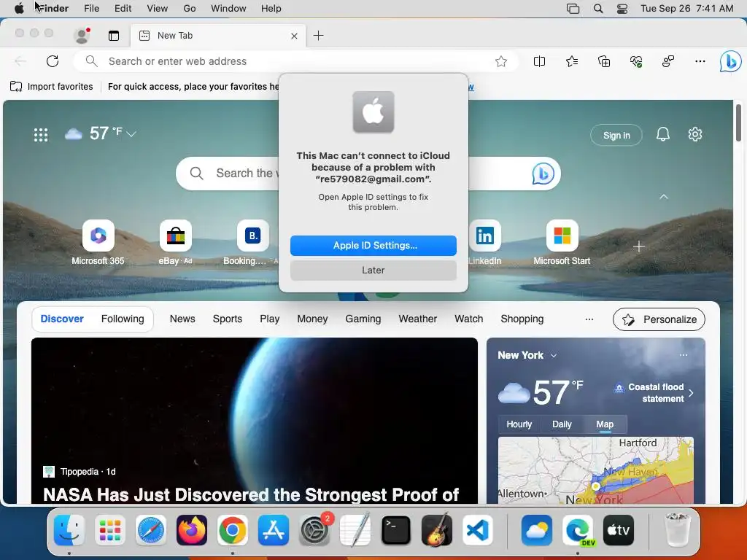Switch to the News category
The width and height of the screenshot is (747, 560).
[182, 319]
